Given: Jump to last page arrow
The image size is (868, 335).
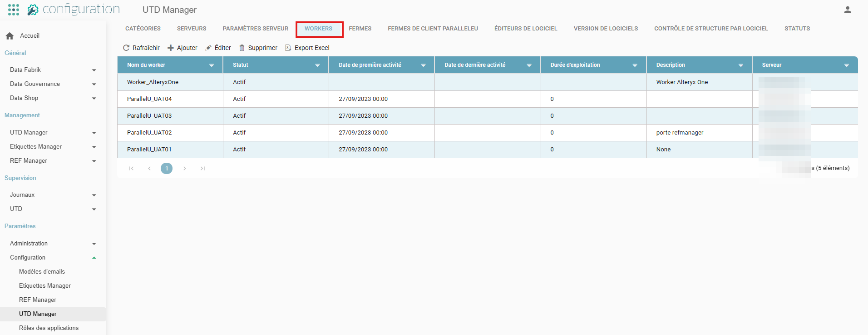Looking at the screenshot, I should point(203,169).
